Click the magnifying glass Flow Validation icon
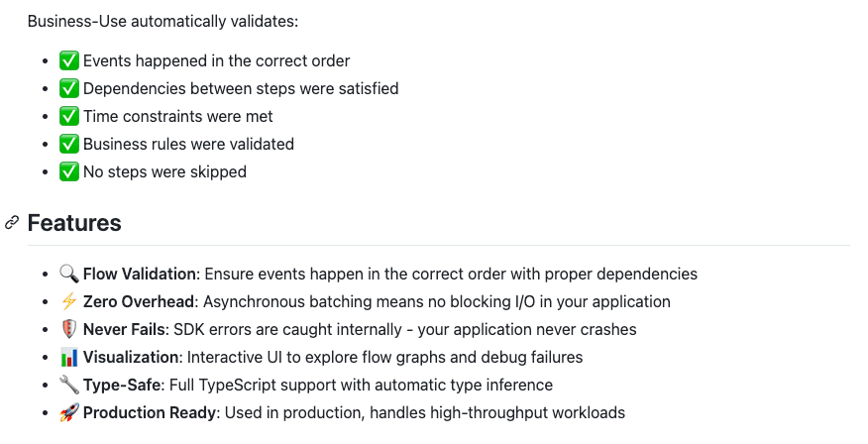Image resolution: width=868 pixels, height=444 pixels. click(68, 274)
